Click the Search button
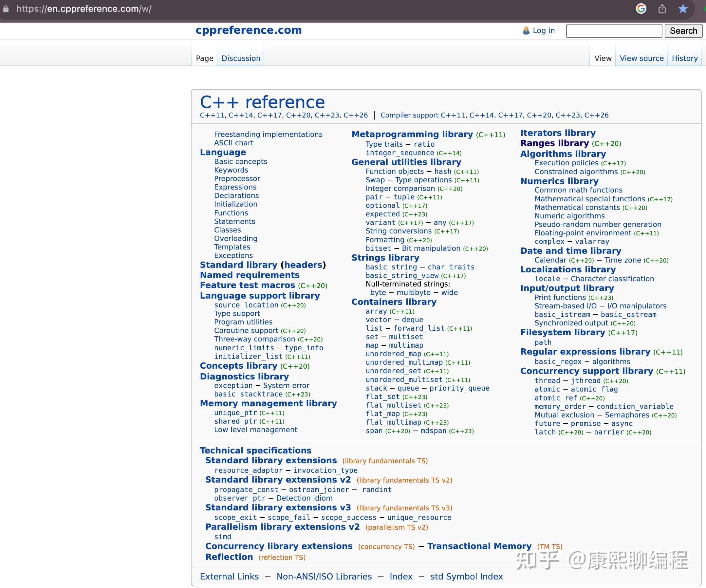Image resolution: width=706 pixels, height=588 pixels. point(683,30)
